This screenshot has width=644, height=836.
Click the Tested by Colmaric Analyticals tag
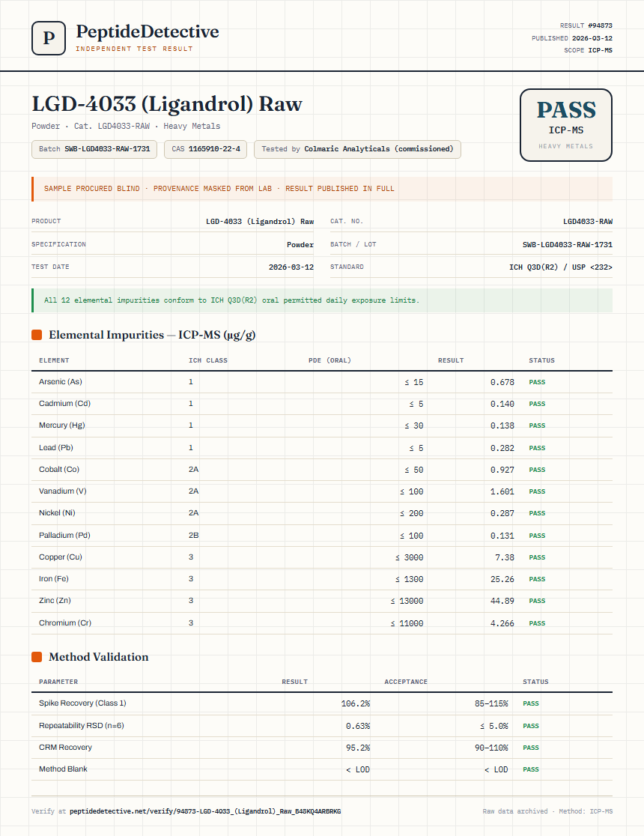[357, 149]
